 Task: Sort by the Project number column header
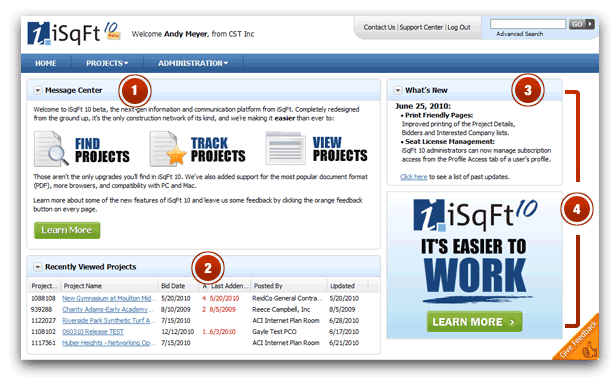pos(44,286)
